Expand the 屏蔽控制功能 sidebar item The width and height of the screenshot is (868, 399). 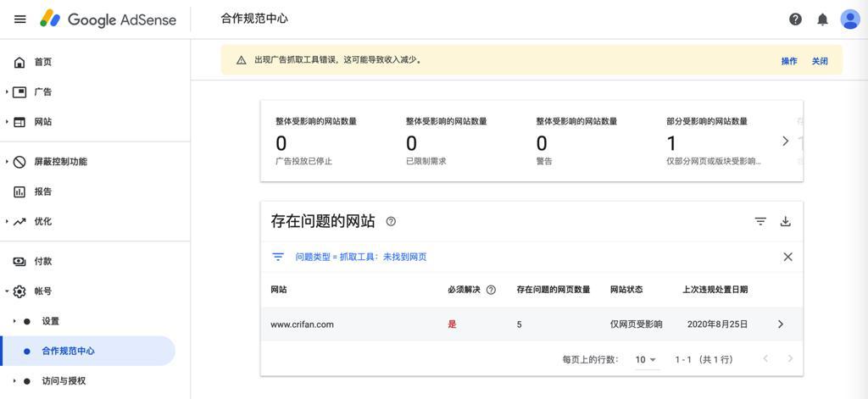click(x=8, y=162)
